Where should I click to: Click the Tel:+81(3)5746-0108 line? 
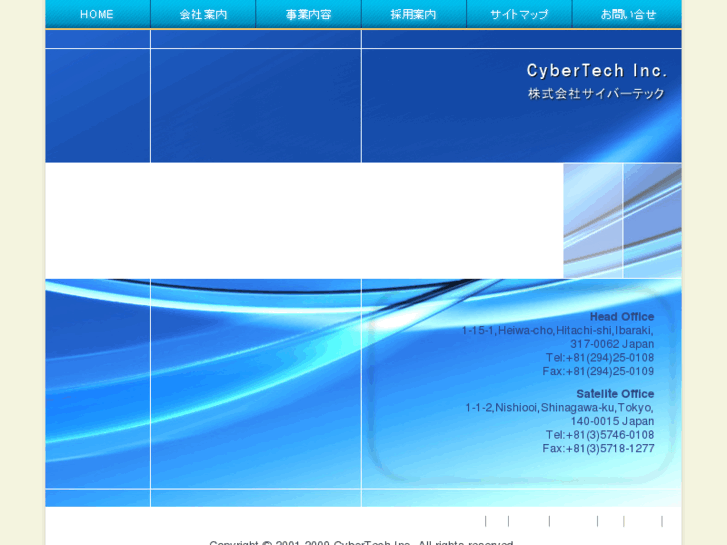[x=600, y=435]
